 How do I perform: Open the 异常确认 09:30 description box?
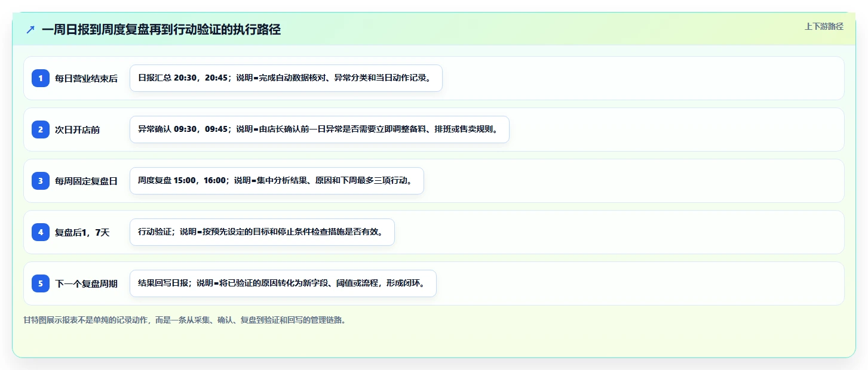[x=320, y=129]
